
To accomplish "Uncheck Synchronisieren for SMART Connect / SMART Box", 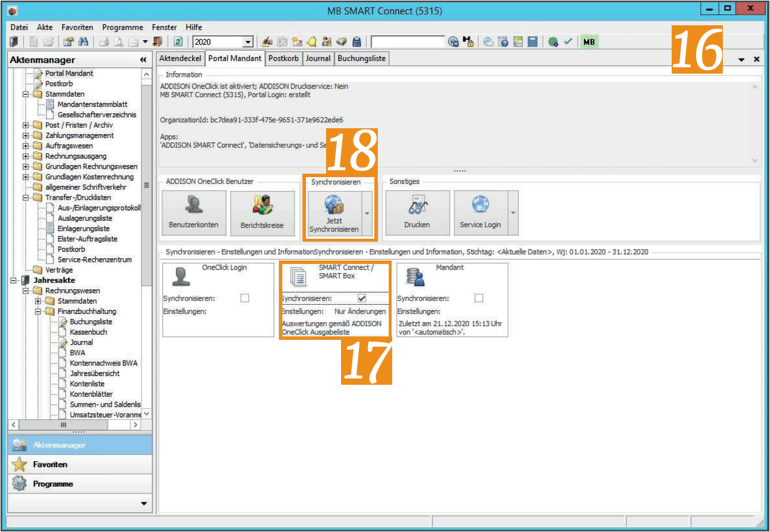I will 362,298.
